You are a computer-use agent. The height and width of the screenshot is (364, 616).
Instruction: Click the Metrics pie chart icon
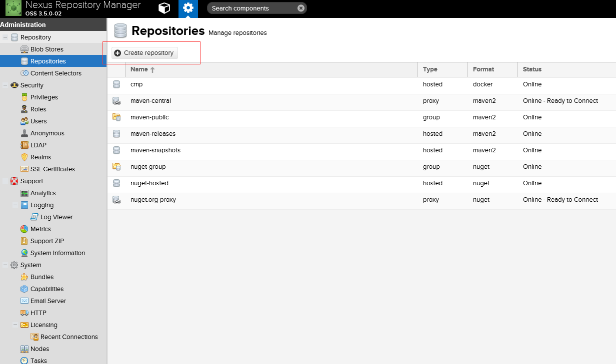click(24, 229)
